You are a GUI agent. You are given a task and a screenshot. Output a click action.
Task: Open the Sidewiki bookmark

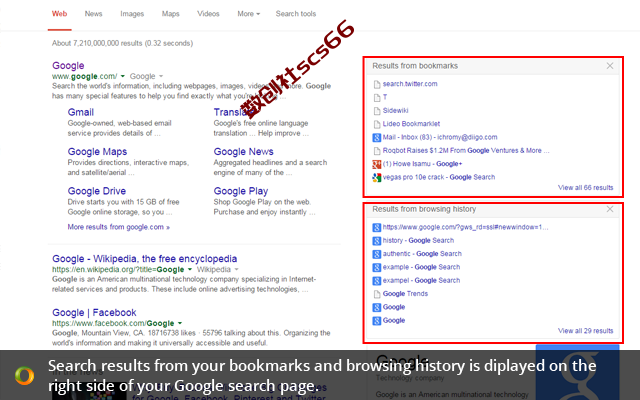pos(395,111)
